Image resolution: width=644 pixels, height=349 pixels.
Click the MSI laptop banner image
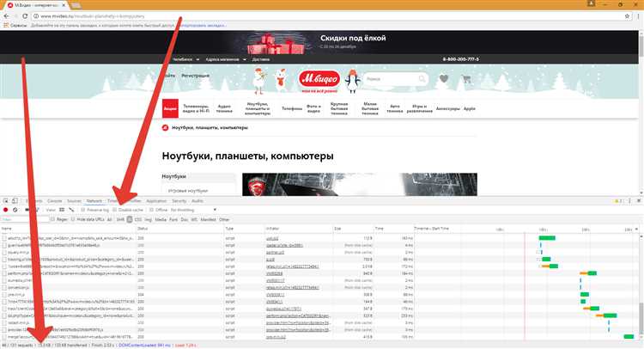pyautogui.click(x=360, y=184)
